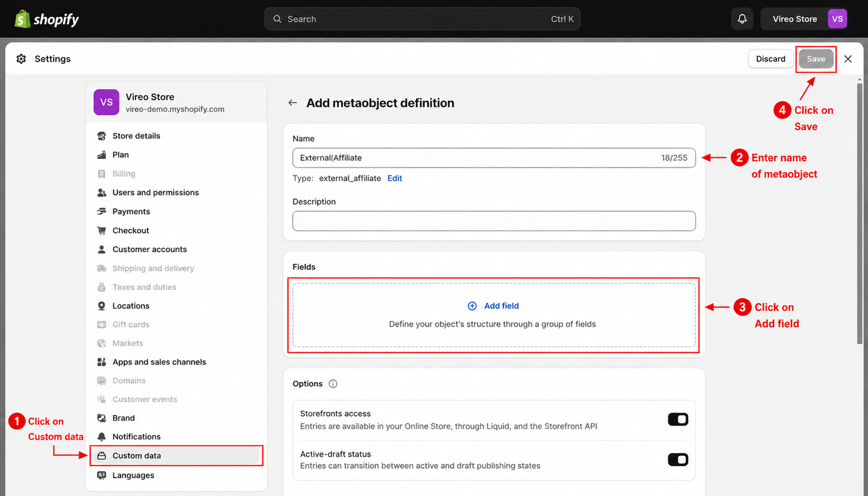The image size is (868, 496).
Task: Click the Settings gear icon
Action: tap(21, 59)
